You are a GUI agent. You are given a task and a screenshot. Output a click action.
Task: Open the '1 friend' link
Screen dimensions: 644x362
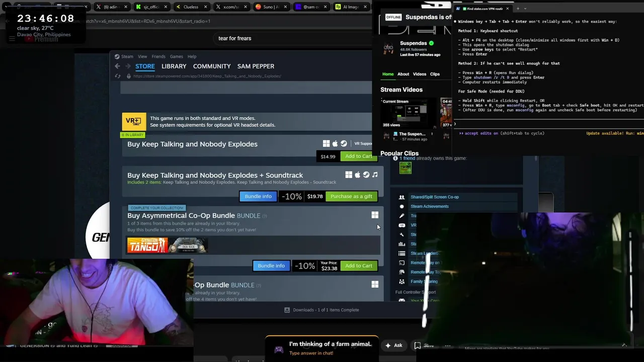[408, 158]
